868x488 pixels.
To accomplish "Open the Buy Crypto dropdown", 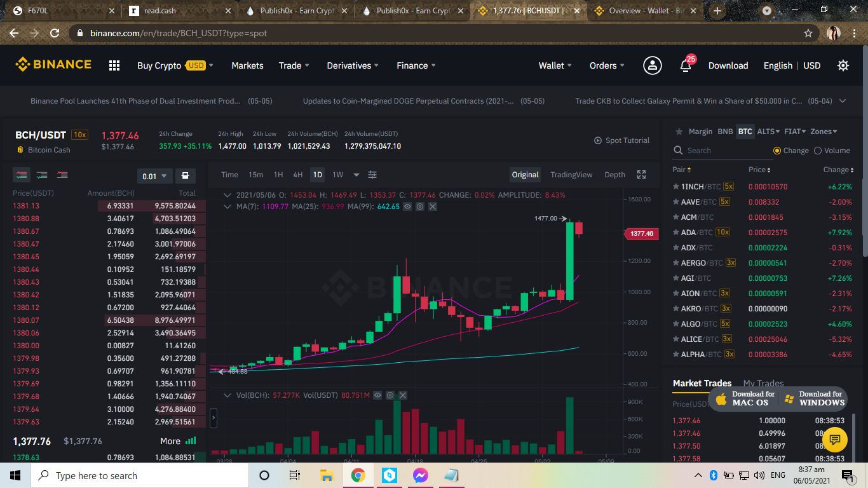I will point(175,65).
